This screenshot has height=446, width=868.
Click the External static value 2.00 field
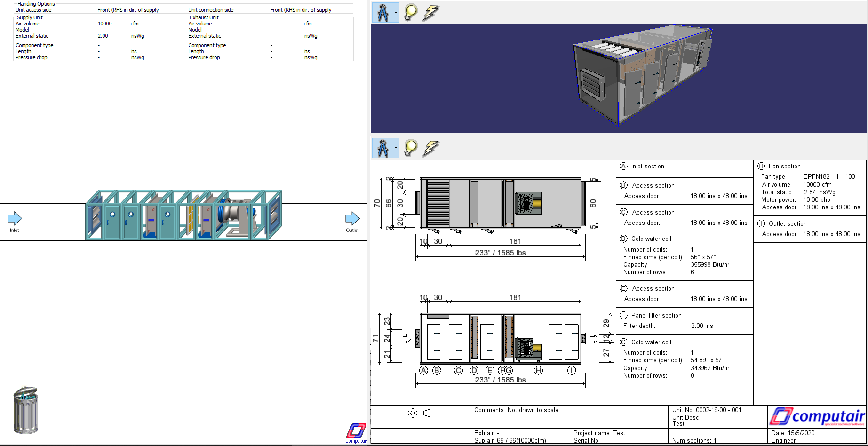pos(104,36)
